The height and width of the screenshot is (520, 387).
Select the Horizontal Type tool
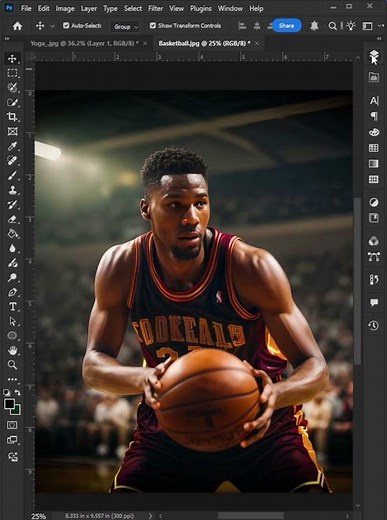click(12, 307)
